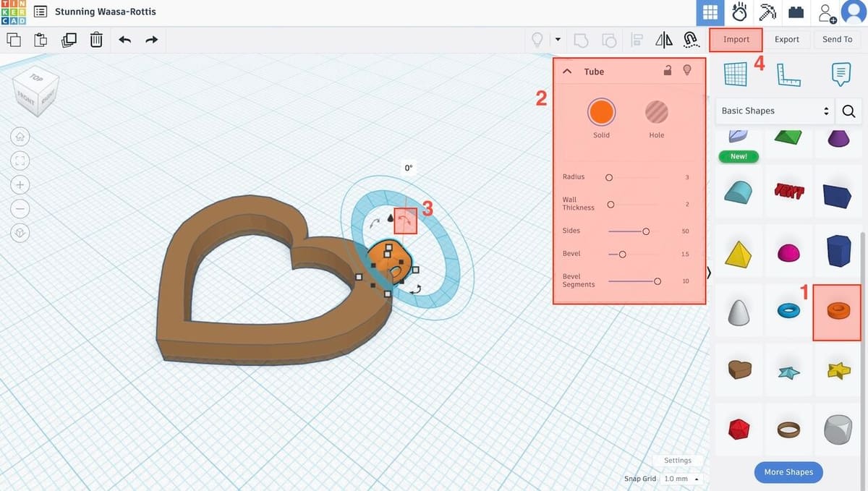Switch to orthographic view
This screenshot has width=868, height=491.
coord(20,233)
